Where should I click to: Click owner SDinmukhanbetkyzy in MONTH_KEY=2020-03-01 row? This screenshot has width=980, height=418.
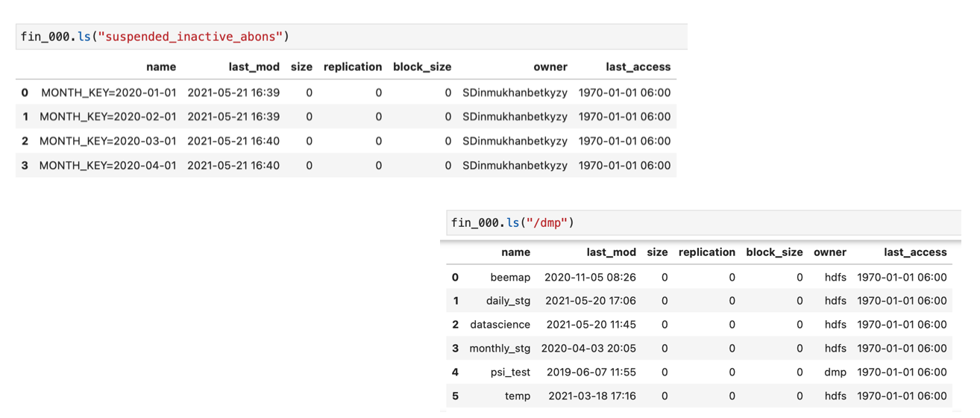[x=515, y=141]
